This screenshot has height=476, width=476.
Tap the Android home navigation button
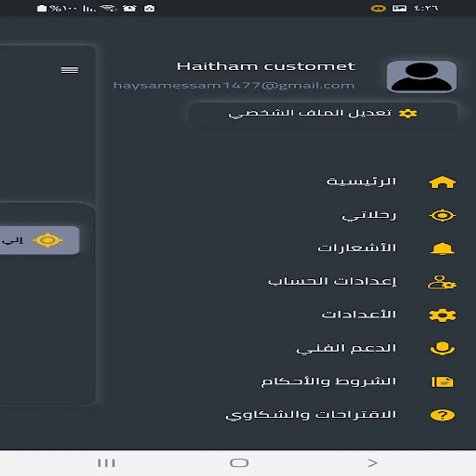click(x=239, y=463)
